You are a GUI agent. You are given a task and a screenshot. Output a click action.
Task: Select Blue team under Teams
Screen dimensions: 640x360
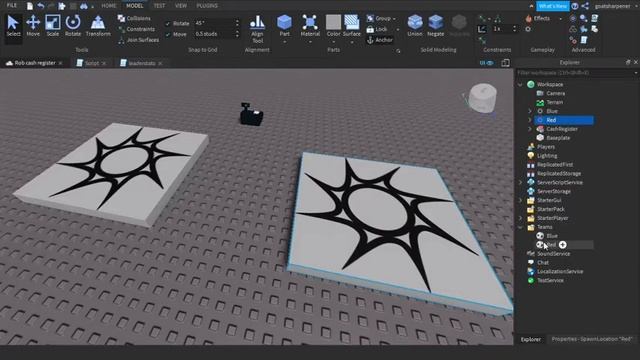point(552,236)
